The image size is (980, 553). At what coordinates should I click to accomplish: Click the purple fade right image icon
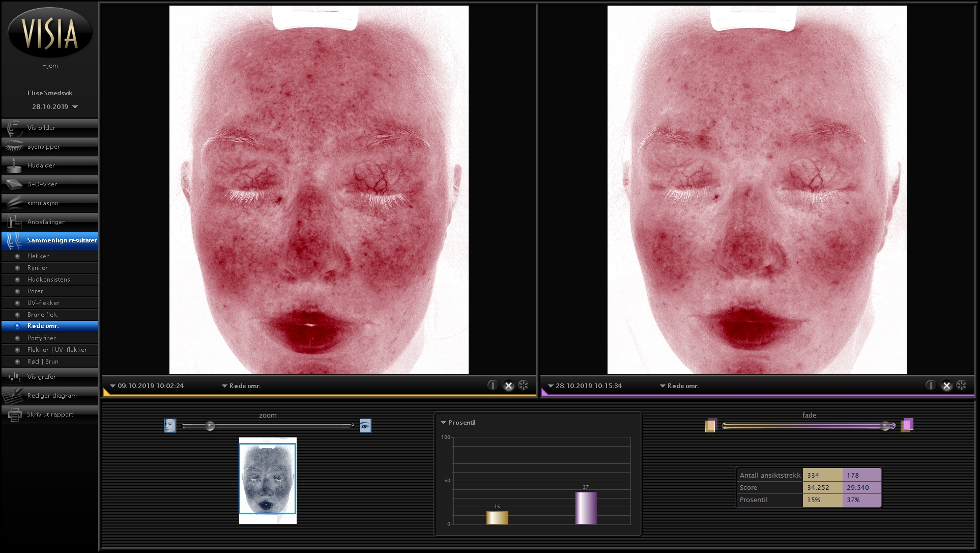pos(907,425)
